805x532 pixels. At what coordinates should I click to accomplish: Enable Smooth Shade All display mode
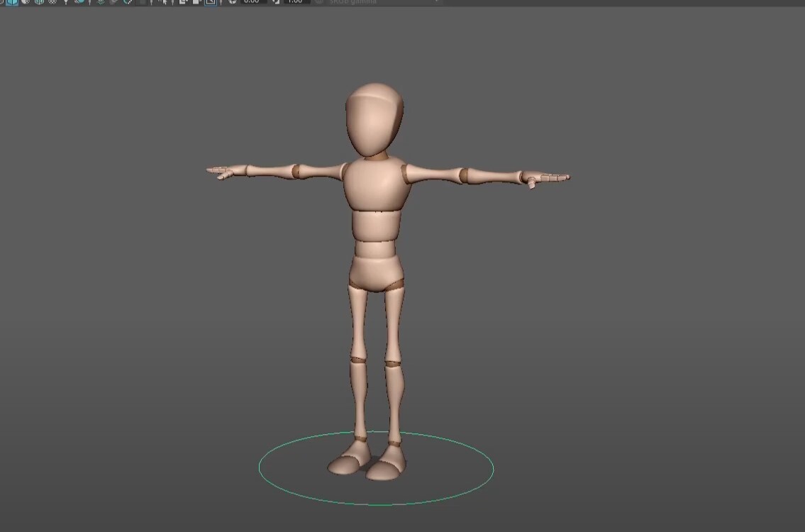[x=11, y=3]
